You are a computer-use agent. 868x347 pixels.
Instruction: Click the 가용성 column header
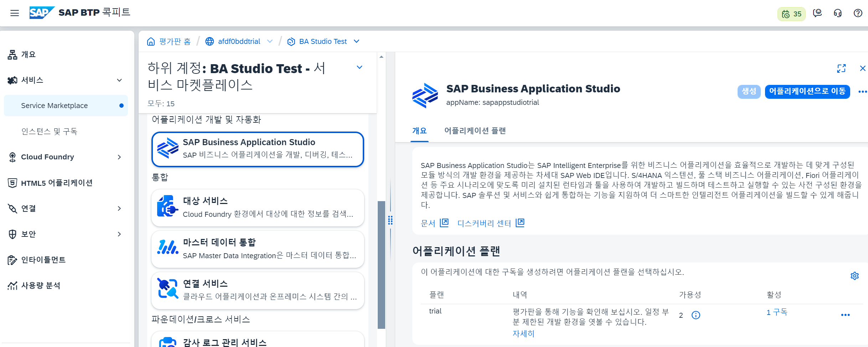click(690, 295)
